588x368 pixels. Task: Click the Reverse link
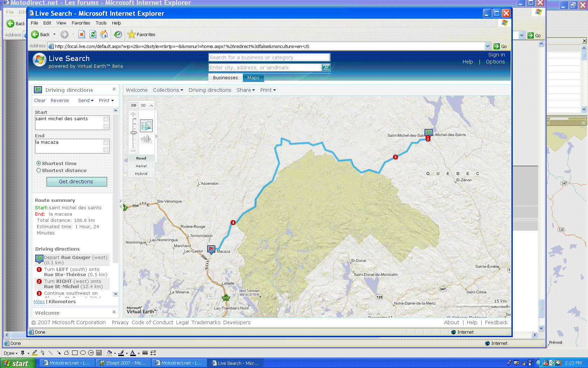pos(60,100)
